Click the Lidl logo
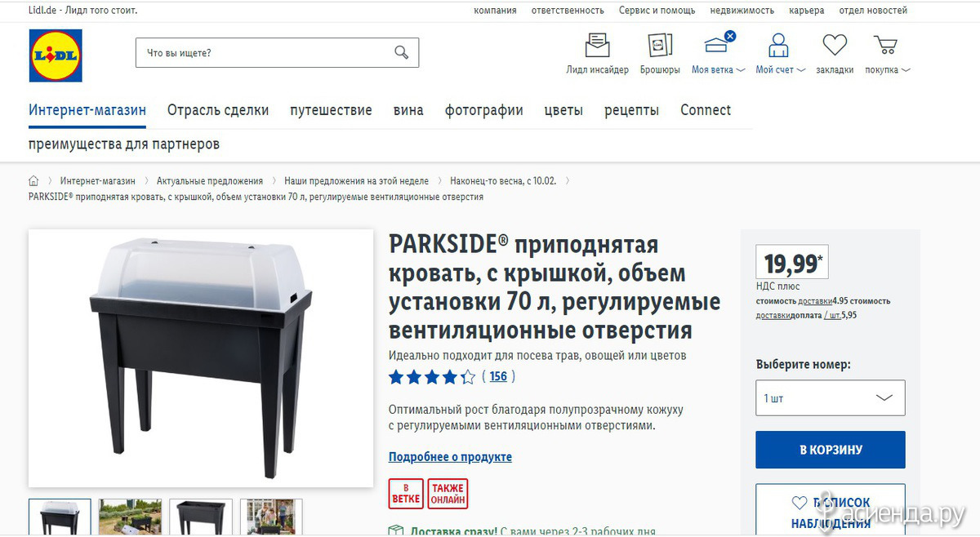Screen dimensions: 980x537 56,55
